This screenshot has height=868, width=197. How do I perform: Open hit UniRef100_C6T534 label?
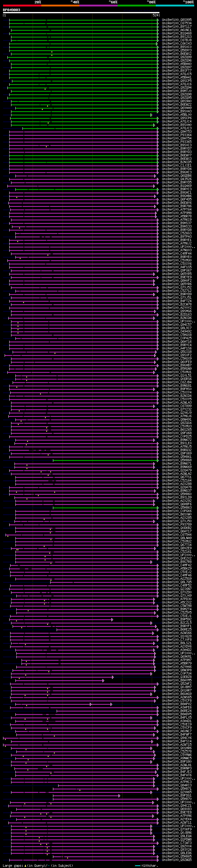click(x=177, y=23)
